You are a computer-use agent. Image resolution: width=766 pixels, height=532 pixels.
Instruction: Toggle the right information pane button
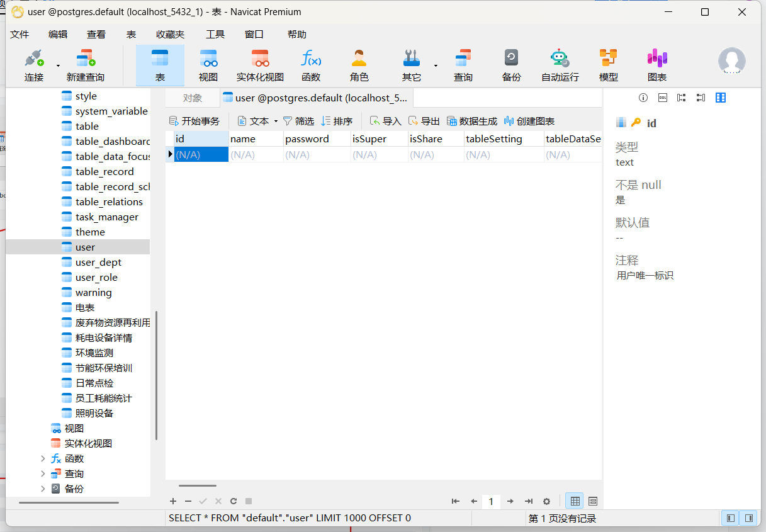tap(748, 518)
